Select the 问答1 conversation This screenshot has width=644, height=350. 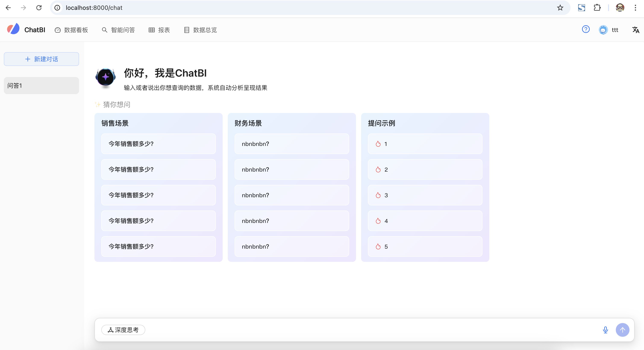[41, 85]
